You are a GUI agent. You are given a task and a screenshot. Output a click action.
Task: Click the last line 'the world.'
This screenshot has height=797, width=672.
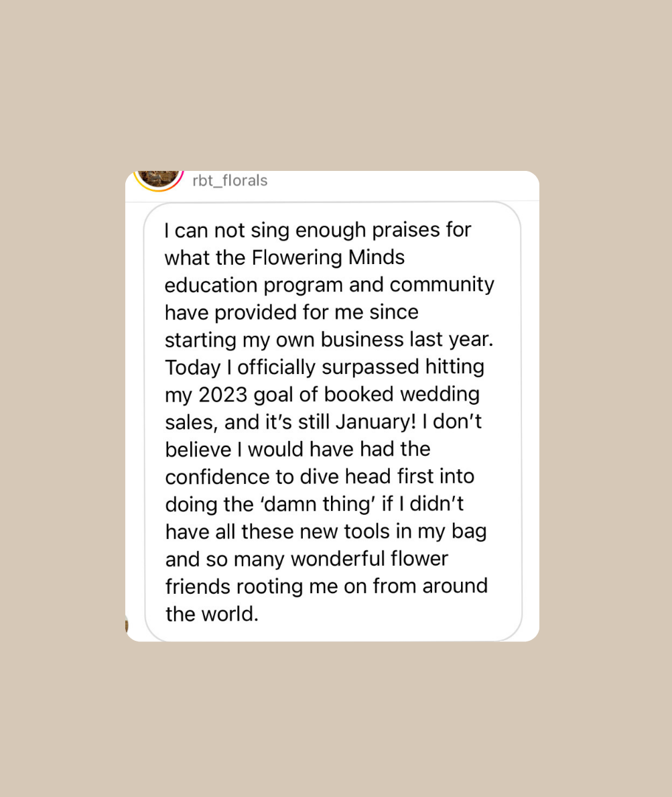coord(212,614)
